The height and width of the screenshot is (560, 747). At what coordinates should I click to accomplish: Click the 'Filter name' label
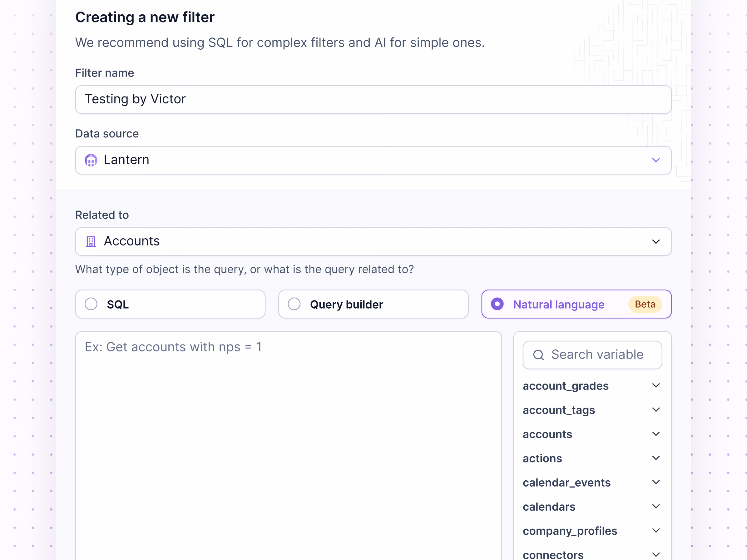(104, 73)
